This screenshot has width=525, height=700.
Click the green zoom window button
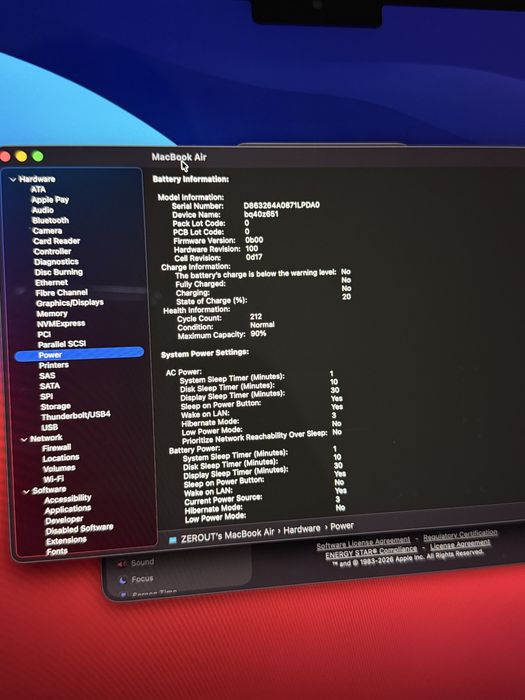[38, 156]
